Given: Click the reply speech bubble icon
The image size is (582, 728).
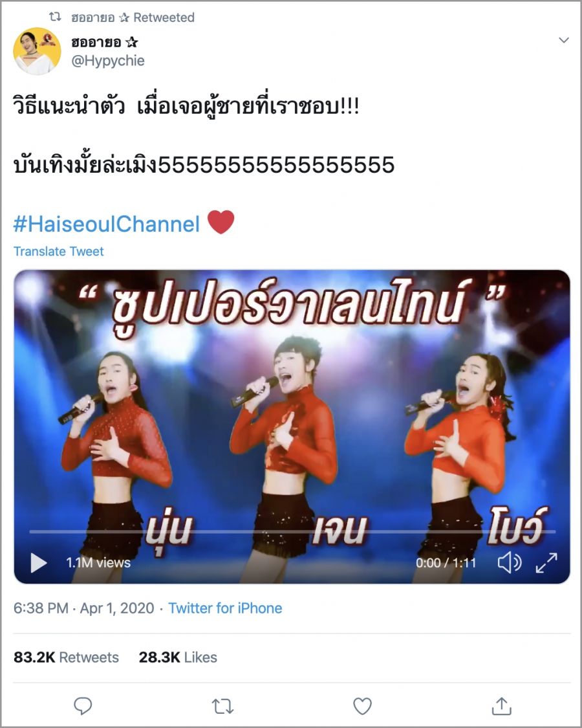Looking at the screenshot, I should pos(83,706).
